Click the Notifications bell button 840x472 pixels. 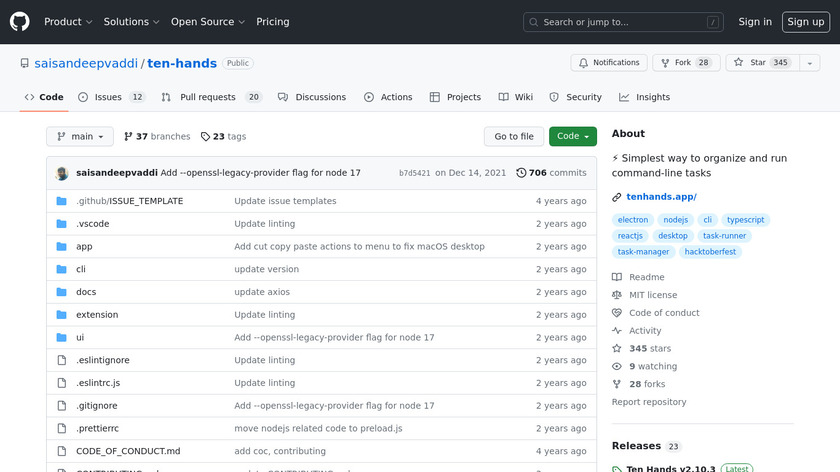609,63
